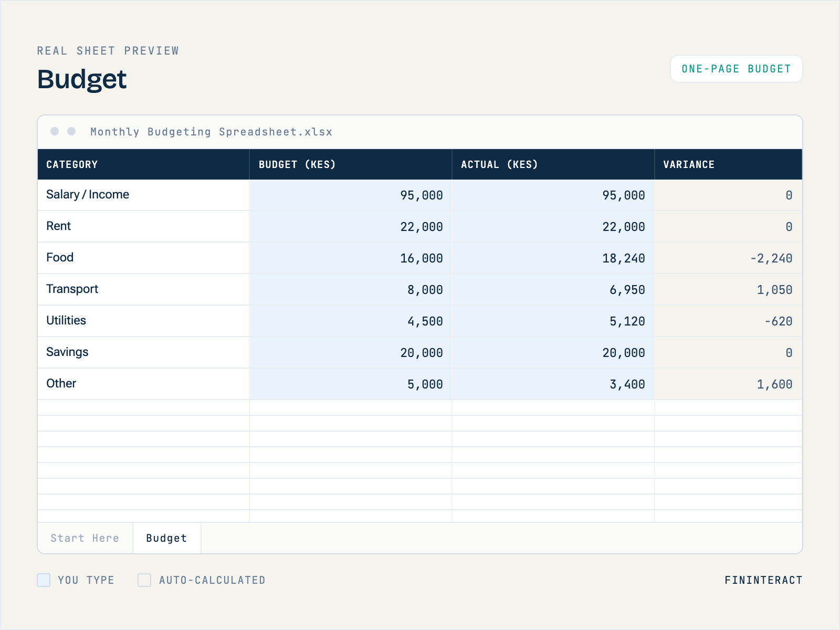840x630 pixels.
Task: Select the Food category cell
Action: pyautogui.click(x=143, y=258)
